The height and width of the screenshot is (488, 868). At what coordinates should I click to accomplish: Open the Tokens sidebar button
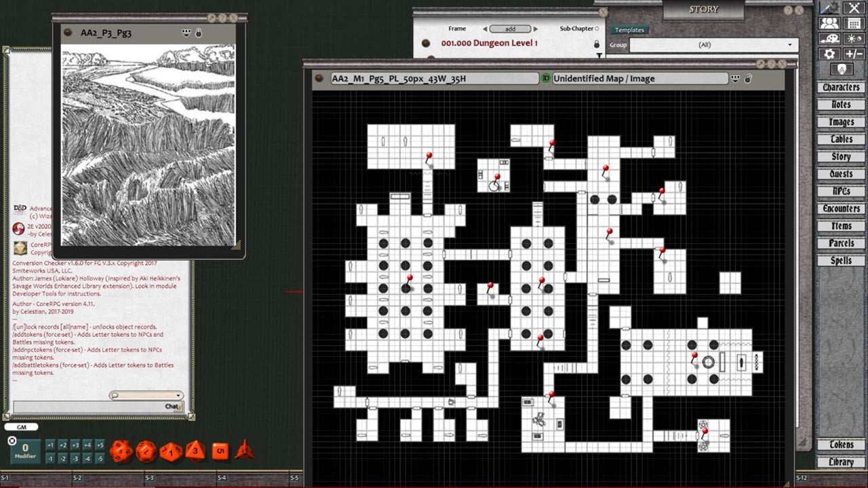click(841, 445)
